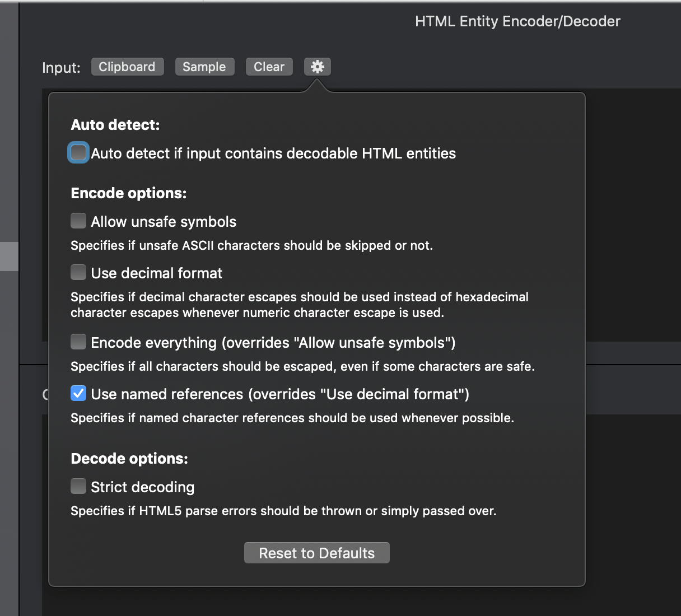The height and width of the screenshot is (616, 681).
Task: Open the gear settings popover
Action: (x=317, y=66)
